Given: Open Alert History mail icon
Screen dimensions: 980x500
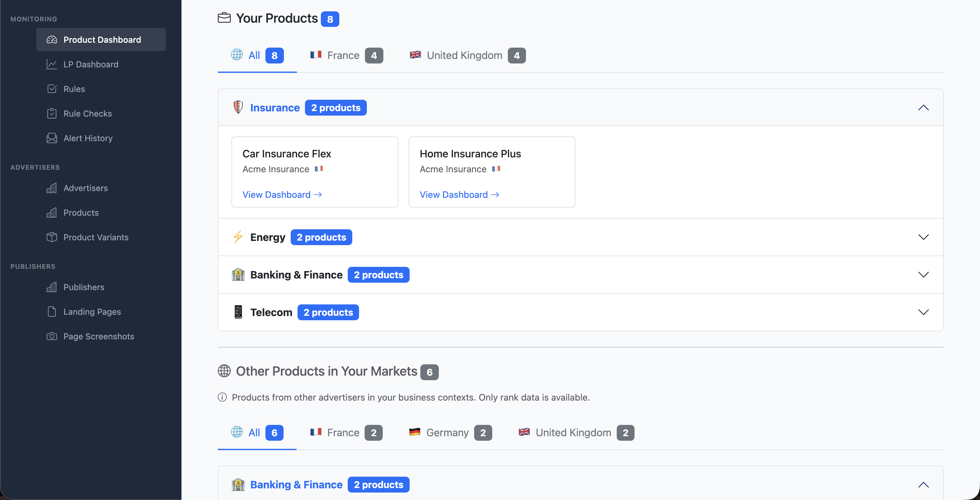Looking at the screenshot, I should tap(52, 138).
